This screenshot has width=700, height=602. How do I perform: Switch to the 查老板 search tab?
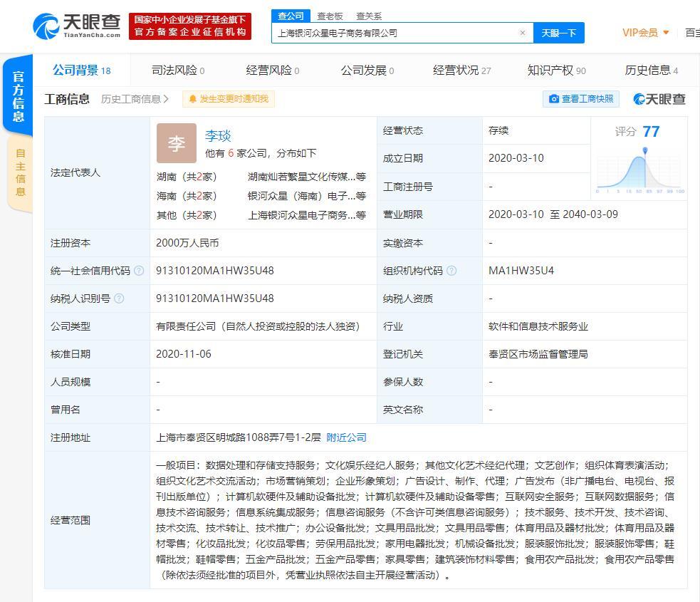pos(330,16)
